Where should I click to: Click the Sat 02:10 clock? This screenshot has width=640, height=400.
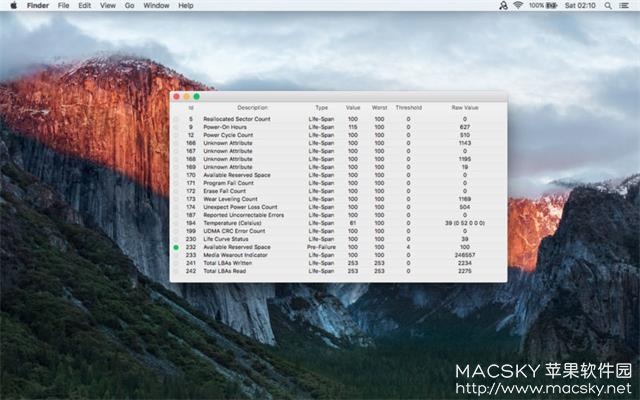(x=580, y=6)
